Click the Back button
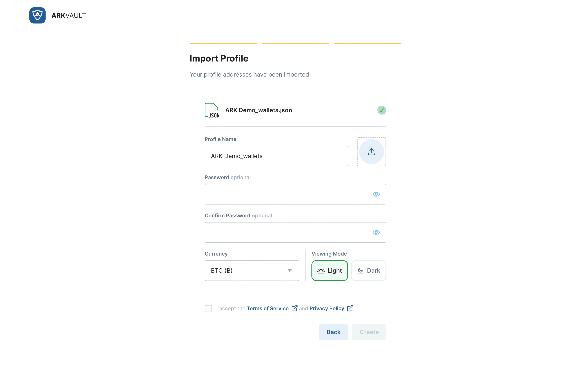Viewport: 588px width, 369px height. click(x=333, y=332)
